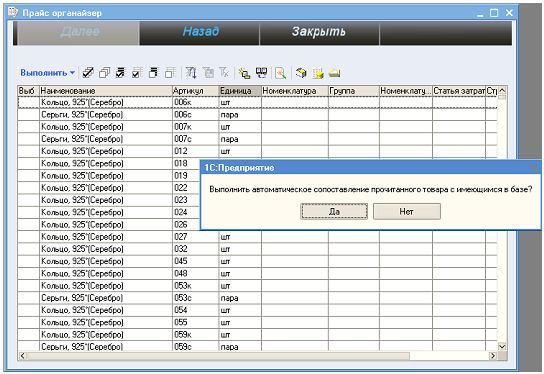Select article cell 054
Viewport: 544px width, 374px height.
point(196,310)
